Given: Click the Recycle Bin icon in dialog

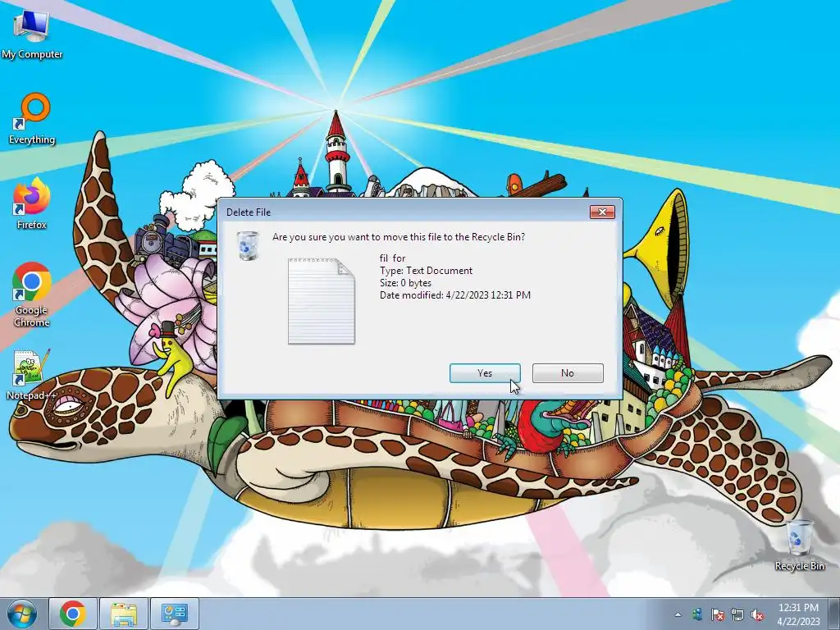Looking at the screenshot, I should (x=248, y=245).
